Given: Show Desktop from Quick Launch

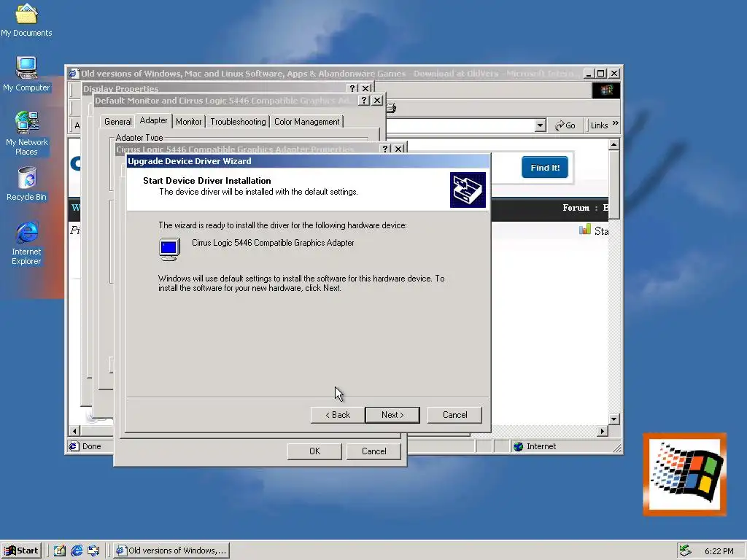Looking at the screenshot, I should point(60,551).
